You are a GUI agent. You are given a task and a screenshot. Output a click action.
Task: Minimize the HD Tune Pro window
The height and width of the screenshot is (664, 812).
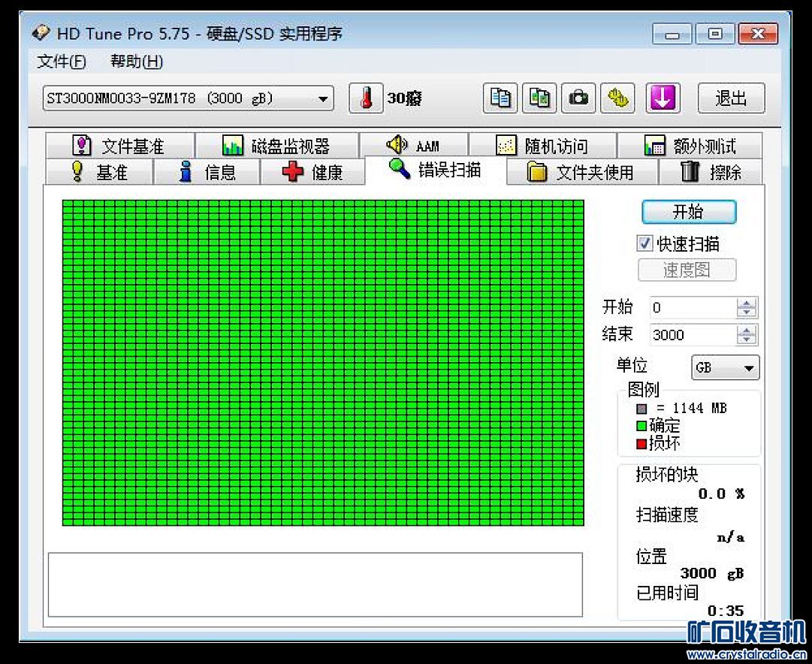pyautogui.click(x=672, y=35)
